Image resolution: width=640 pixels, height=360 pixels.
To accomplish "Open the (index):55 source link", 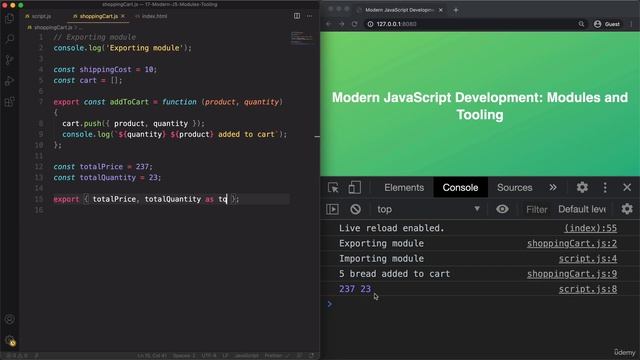I will pyautogui.click(x=591, y=228).
